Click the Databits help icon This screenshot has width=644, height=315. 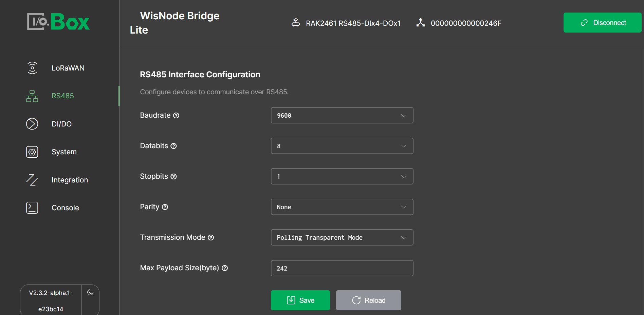[173, 146]
